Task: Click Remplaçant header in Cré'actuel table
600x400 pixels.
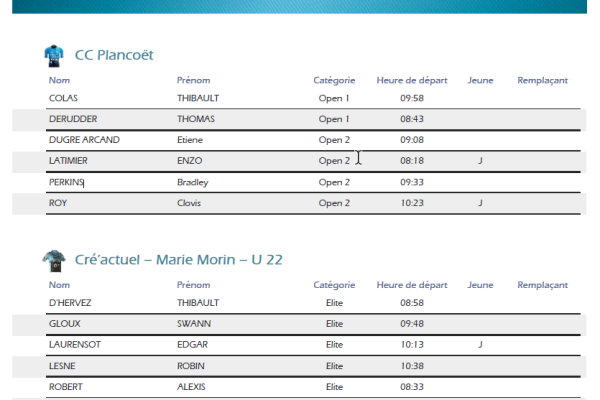Action: (542, 286)
